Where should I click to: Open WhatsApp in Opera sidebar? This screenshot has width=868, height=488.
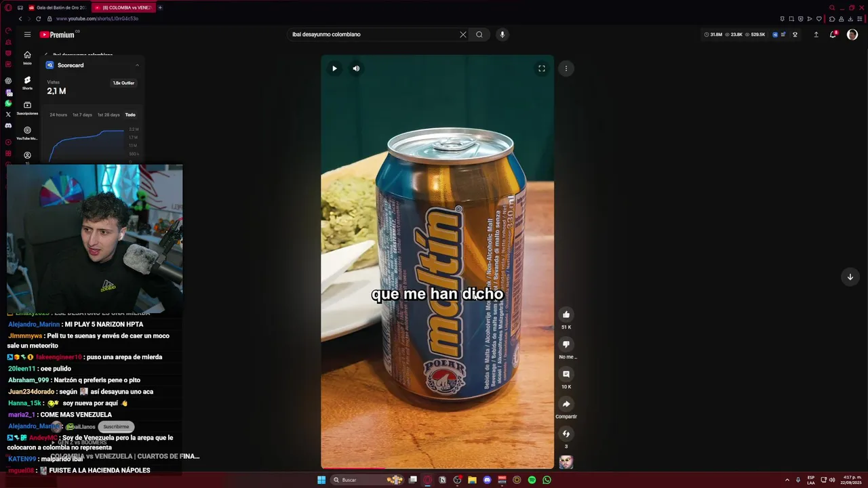[8, 103]
